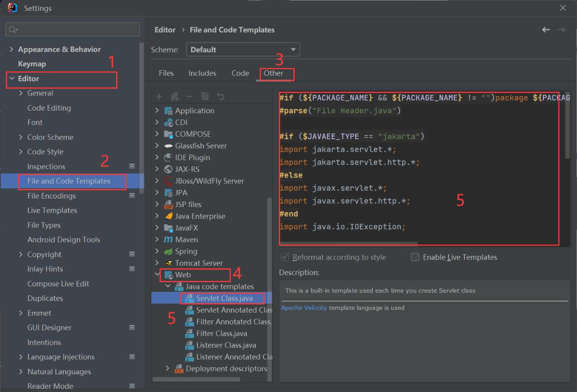This screenshot has height=392, width=577.
Task: Click the JSP files icon
Action: 168,204
